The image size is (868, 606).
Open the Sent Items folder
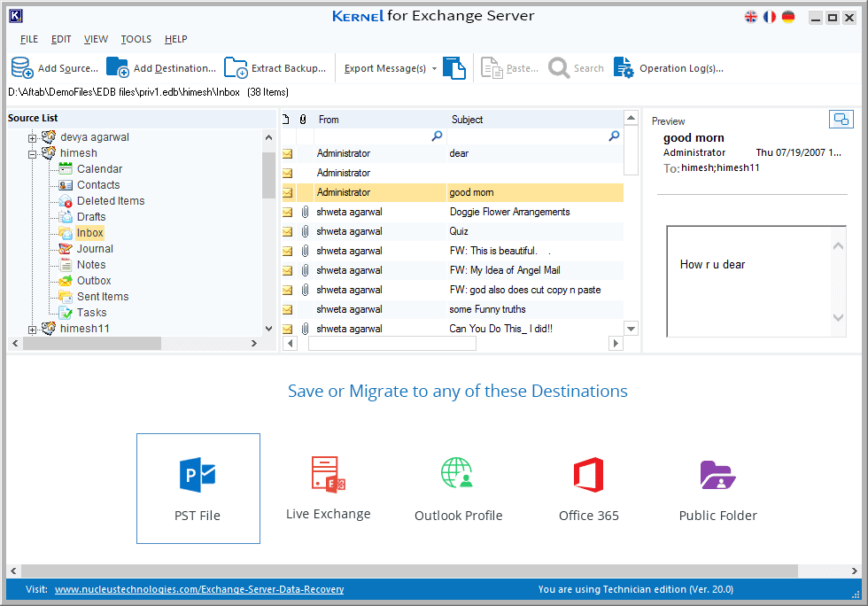click(103, 297)
